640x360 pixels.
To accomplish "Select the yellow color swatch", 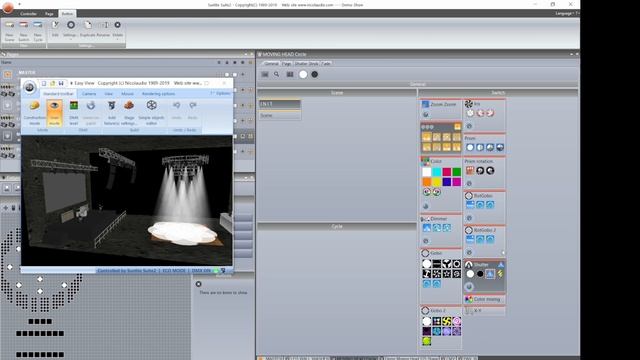I will (437, 182).
